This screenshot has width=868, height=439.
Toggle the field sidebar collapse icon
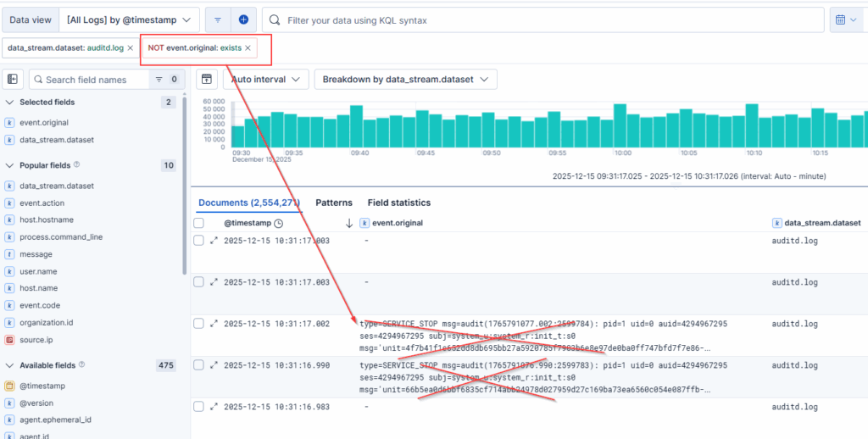point(13,80)
